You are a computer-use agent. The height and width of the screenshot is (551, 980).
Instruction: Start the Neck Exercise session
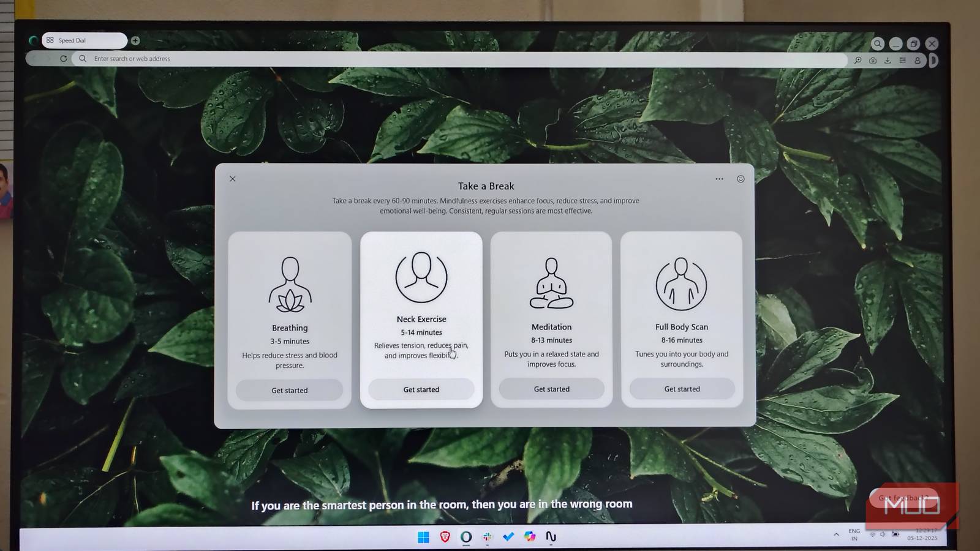[x=421, y=389]
